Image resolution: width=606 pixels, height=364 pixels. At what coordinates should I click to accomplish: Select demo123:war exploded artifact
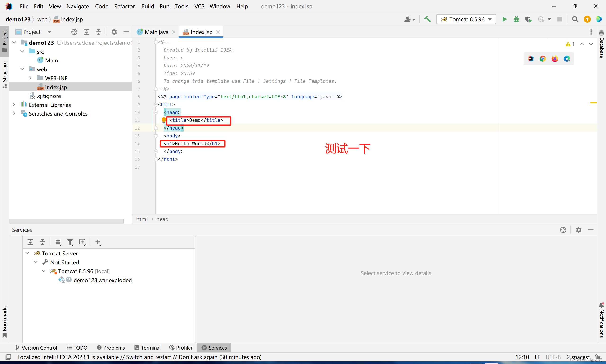(102, 280)
